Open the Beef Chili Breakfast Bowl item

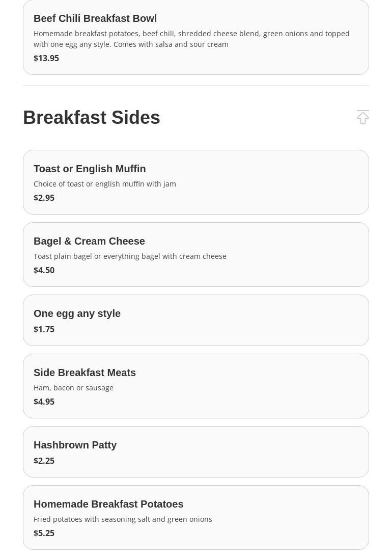[95, 19]
